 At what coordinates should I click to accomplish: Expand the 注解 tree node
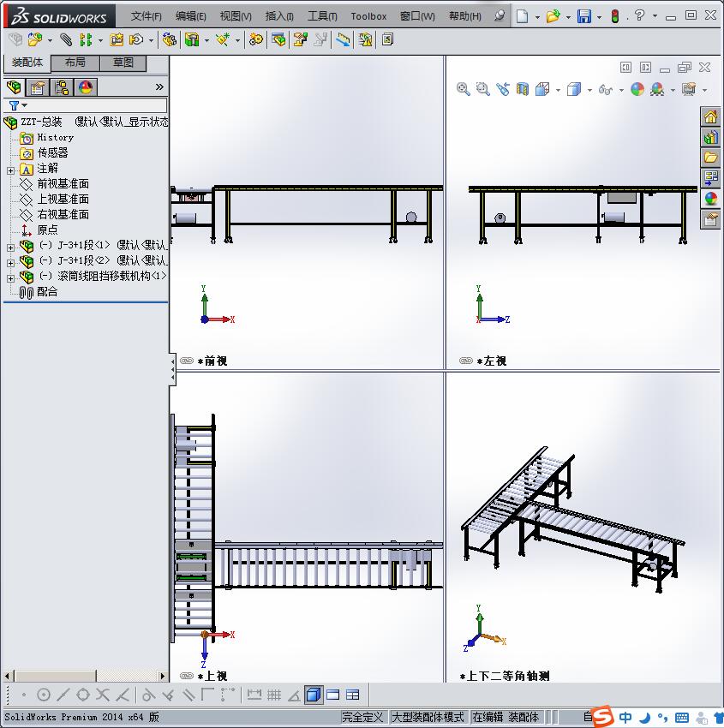tap(10, 170)
